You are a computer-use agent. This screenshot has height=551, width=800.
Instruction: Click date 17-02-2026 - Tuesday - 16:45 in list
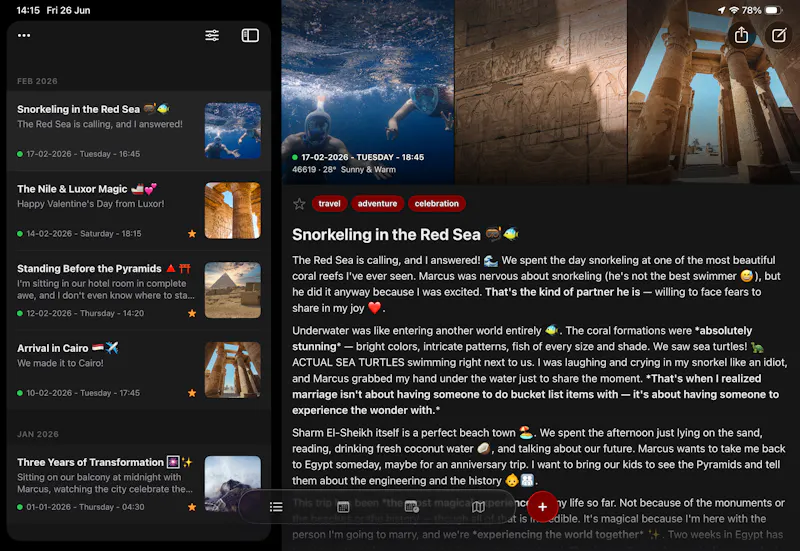83,154
